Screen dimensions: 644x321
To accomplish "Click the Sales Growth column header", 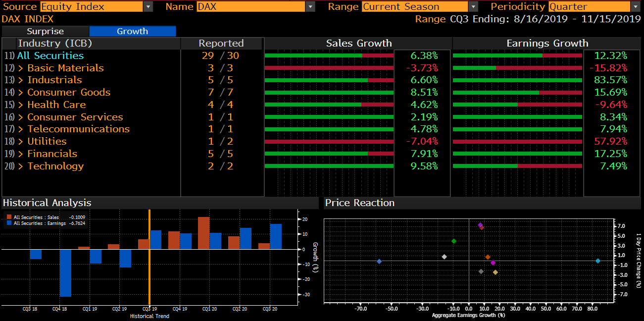I will pyautogui.click(x=358, y=44).
